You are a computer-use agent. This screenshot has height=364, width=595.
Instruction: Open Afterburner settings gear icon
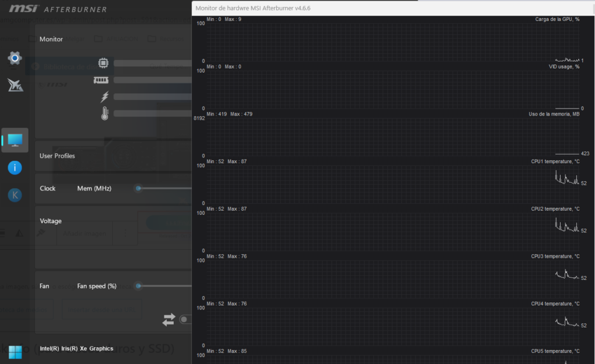[x=15, y=58]
